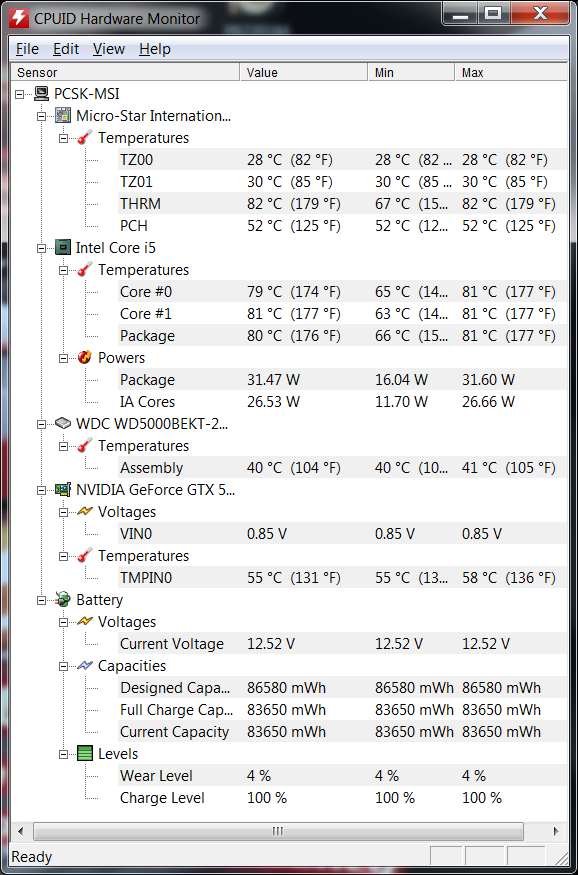Click the PCSK-MSI computer icon
578x875 pixels.
(x=41, y=94)
